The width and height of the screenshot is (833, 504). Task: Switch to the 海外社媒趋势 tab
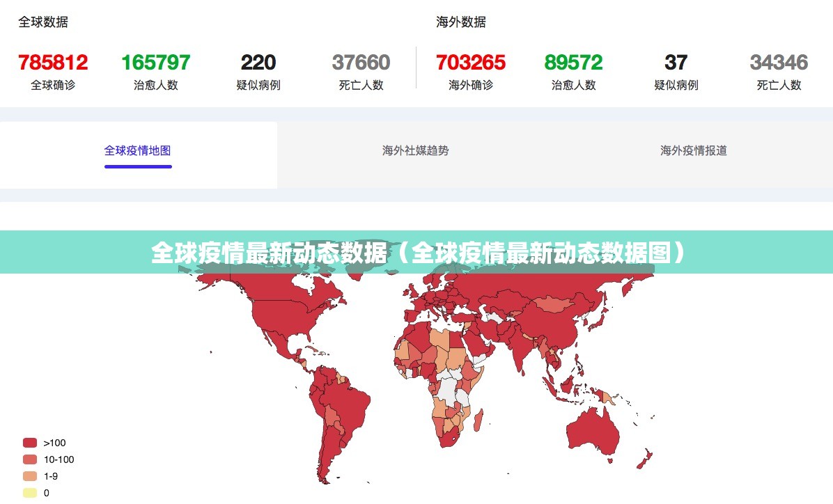[x=415, y=150]
